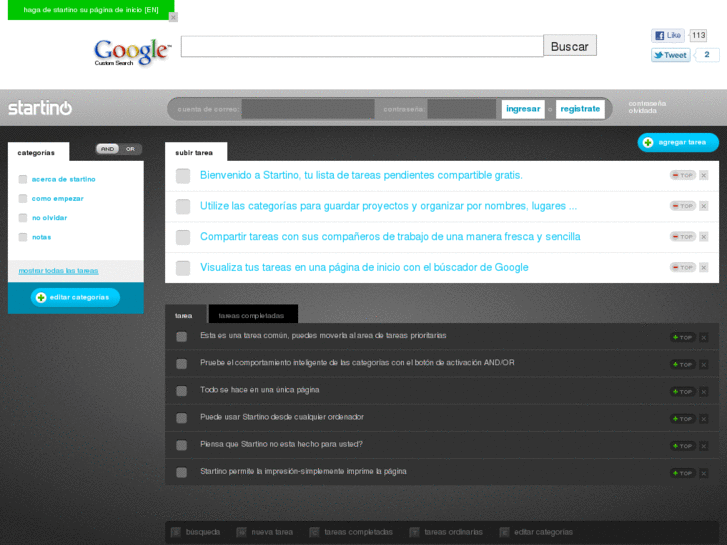This screenshot has width=727, height=545.
Task: Click the 'regístrate' button
Action: pyautogui.click(x=580, y=109)
